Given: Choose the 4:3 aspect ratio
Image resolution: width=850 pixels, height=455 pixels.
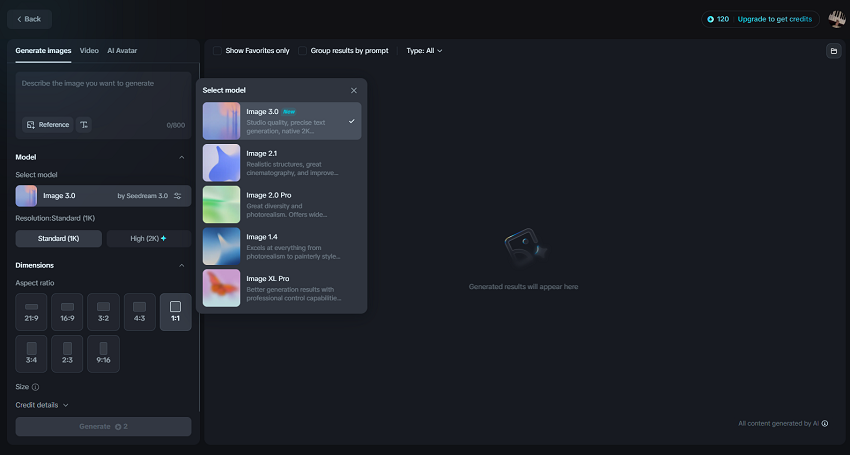Looking at the screenshot, I should click(x=139, y=312).
